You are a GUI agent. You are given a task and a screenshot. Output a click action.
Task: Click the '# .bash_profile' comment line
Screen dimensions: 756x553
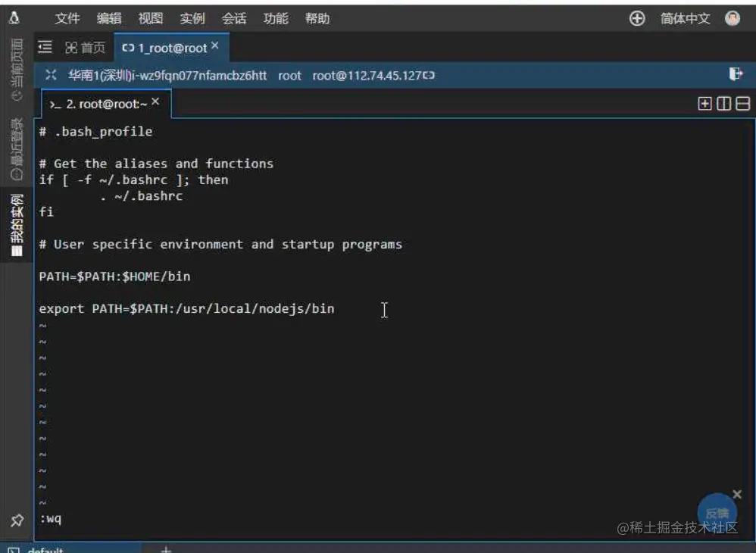tap(96, 132)
